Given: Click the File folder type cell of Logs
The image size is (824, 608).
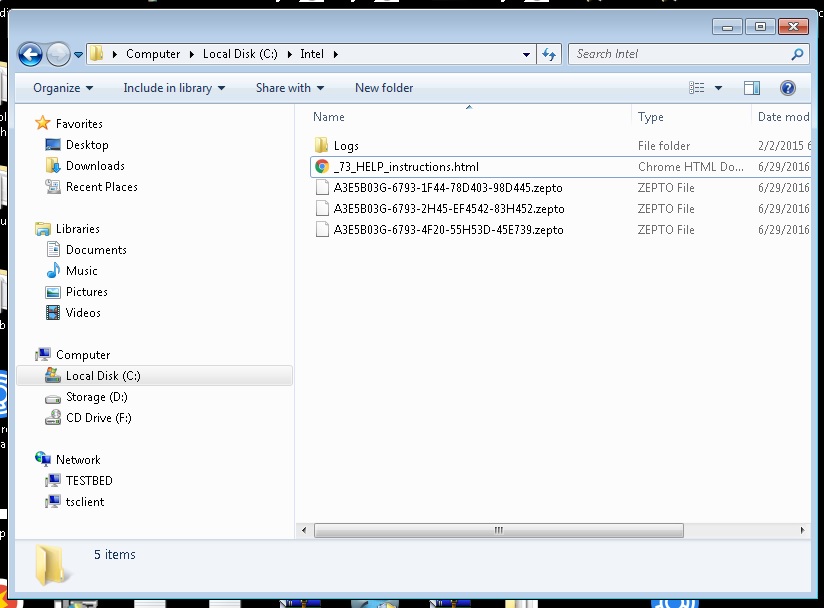Looking at the screenshot, I should coord(664,146).
